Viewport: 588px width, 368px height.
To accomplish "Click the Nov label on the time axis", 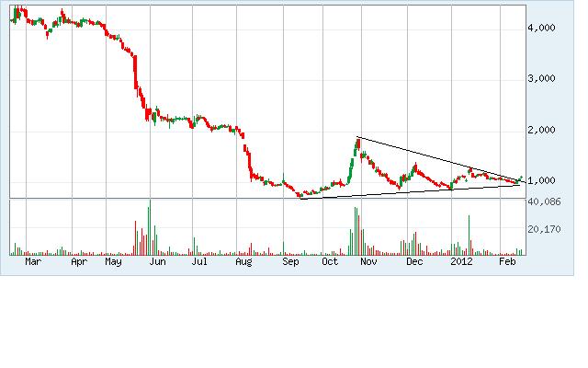I will pyautogui.click(x=369, y=262).
